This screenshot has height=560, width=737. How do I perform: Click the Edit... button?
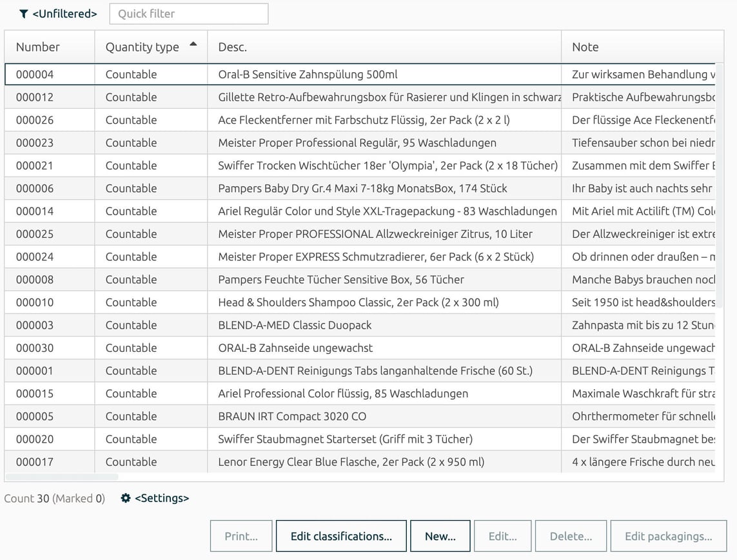click(x=503, y=536)
